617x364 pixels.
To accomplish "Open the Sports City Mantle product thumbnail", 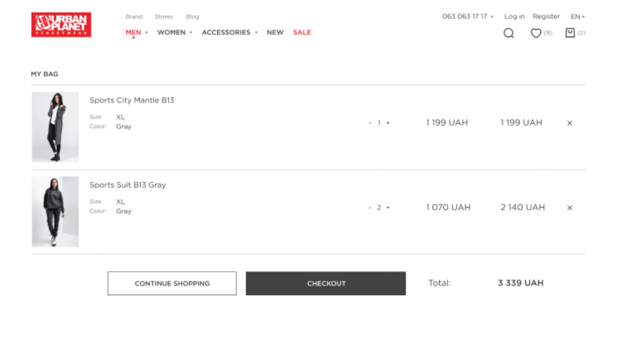I will (55, 127).
